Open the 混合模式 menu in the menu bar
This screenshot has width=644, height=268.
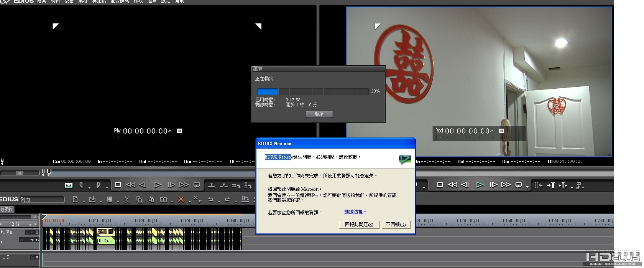click(120, 2)
